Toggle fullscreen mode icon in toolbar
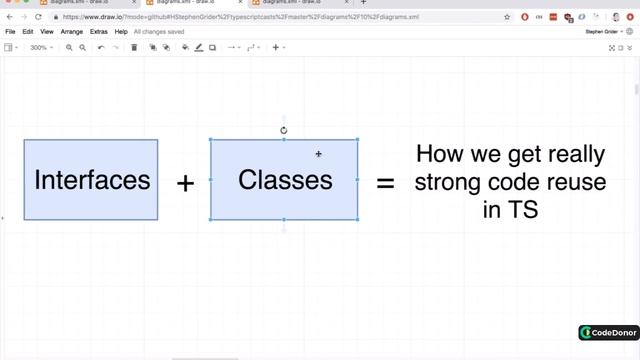Image resolution: width=640 pixels, height=360 pixels. [x=611, y=48]
